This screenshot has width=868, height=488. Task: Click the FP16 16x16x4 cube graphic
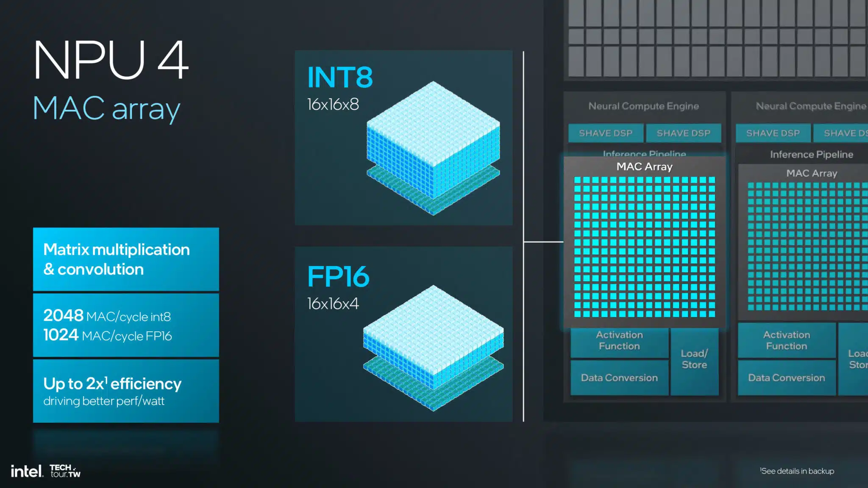433,348
